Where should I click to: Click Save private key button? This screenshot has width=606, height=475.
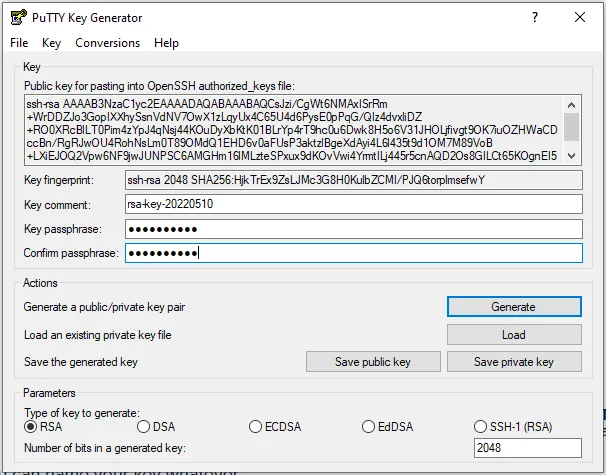(x=514, y=362)
